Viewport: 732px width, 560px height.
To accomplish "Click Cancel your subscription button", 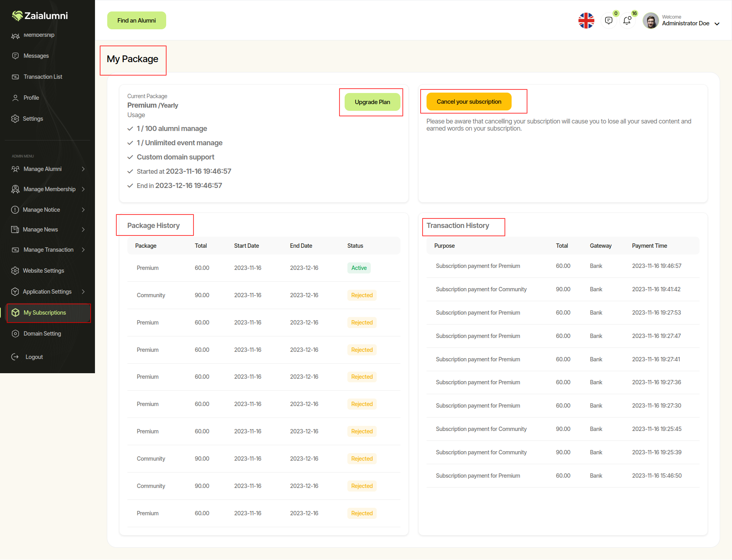I will point(469,102).
